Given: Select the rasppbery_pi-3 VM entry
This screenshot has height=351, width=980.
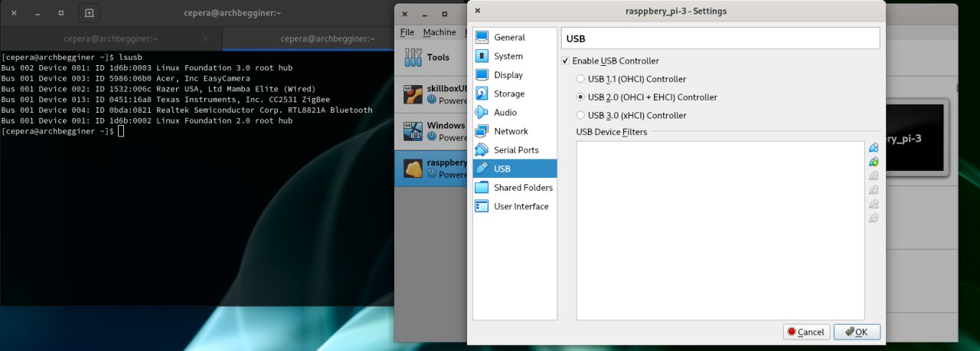Looking at the screenshot, I should [x=431, y=168].
